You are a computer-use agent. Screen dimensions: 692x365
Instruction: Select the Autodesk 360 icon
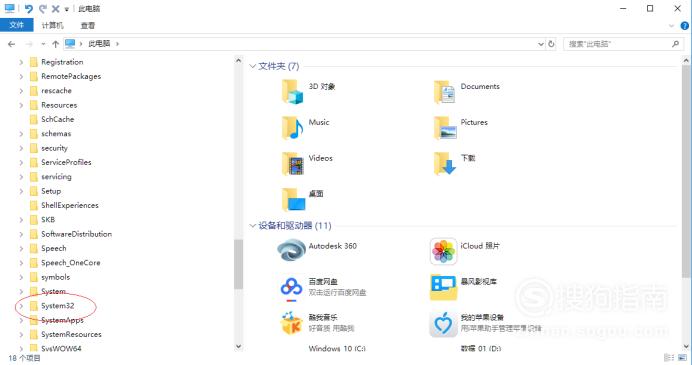click(291, 251)
